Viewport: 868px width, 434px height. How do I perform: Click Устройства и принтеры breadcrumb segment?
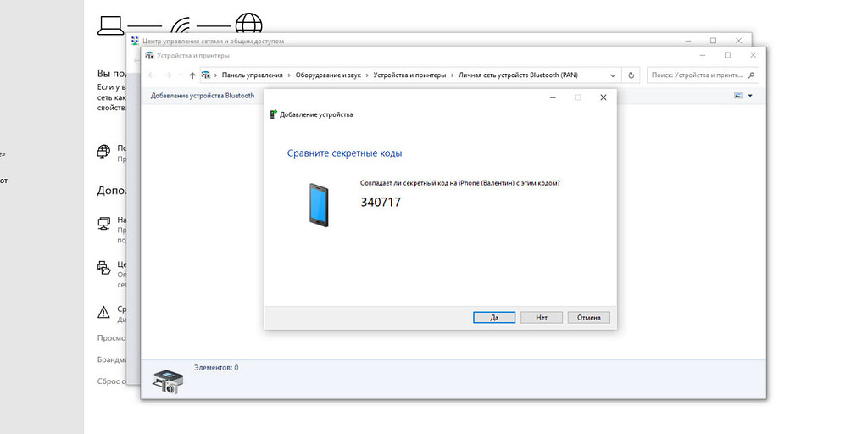coord(409,75)
